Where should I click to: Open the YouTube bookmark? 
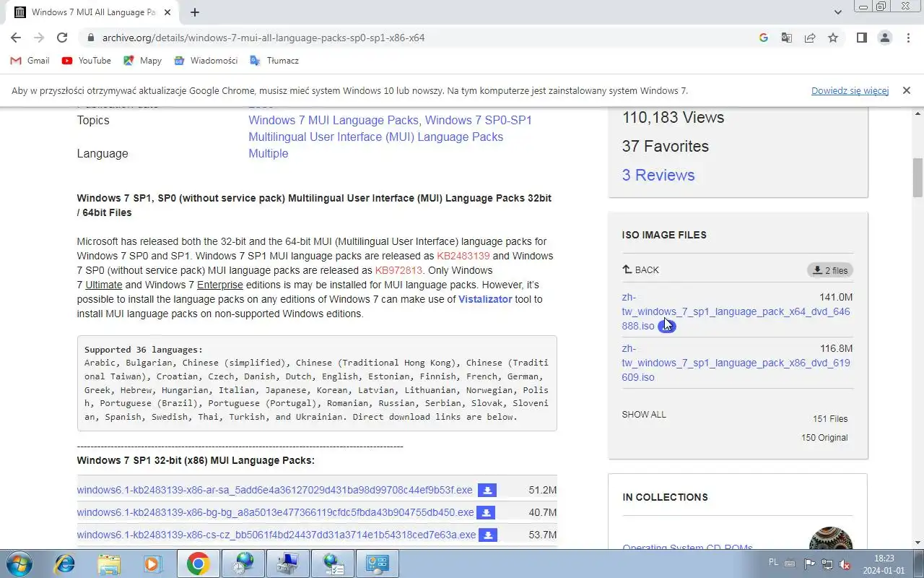(x=87, y=61)
